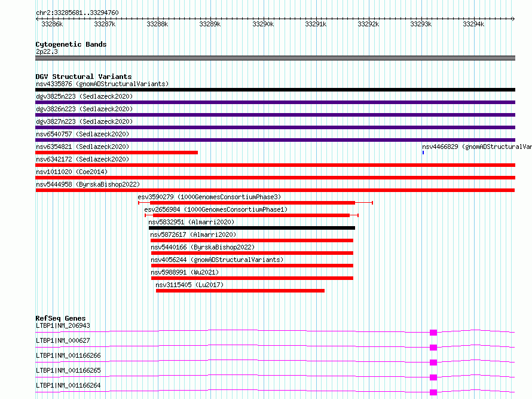Open variant nsv4056244 (gnomADStructuralVariants) label
The image size is (532, 399).
217,260
